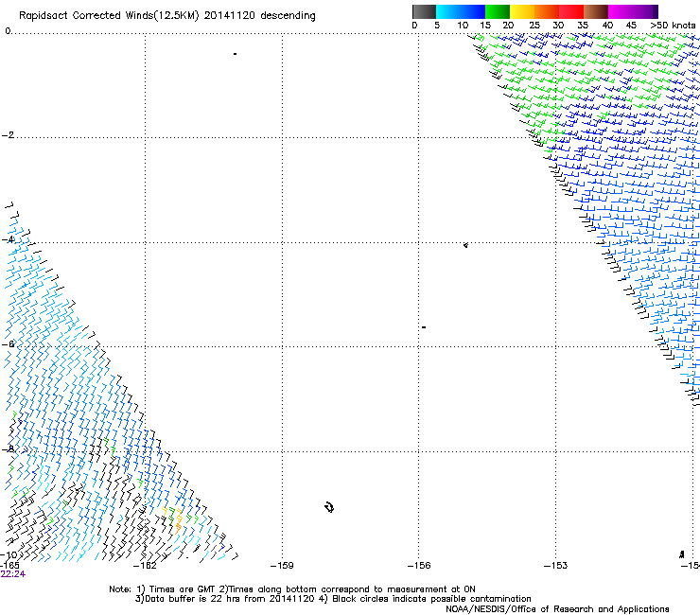Click the red 30-35 knots legend swatch
Viewport: 700px width, 615px height.
point(571,11)
